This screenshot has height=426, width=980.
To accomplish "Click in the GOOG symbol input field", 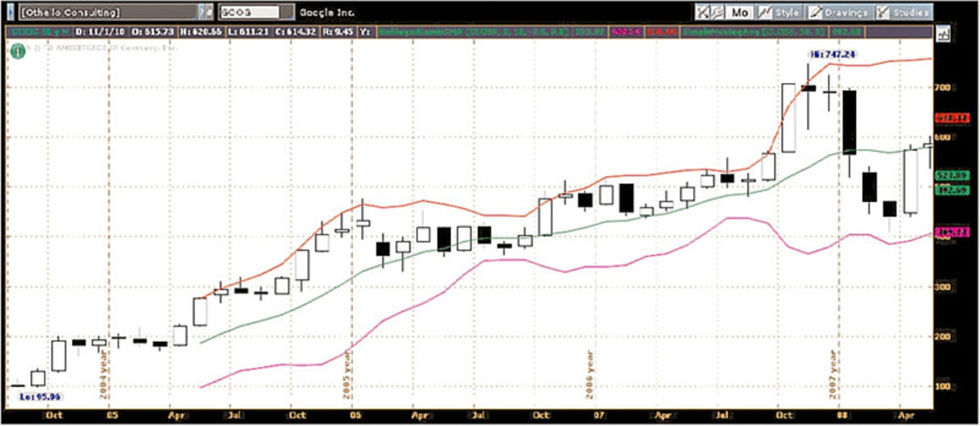I will 250,12.
